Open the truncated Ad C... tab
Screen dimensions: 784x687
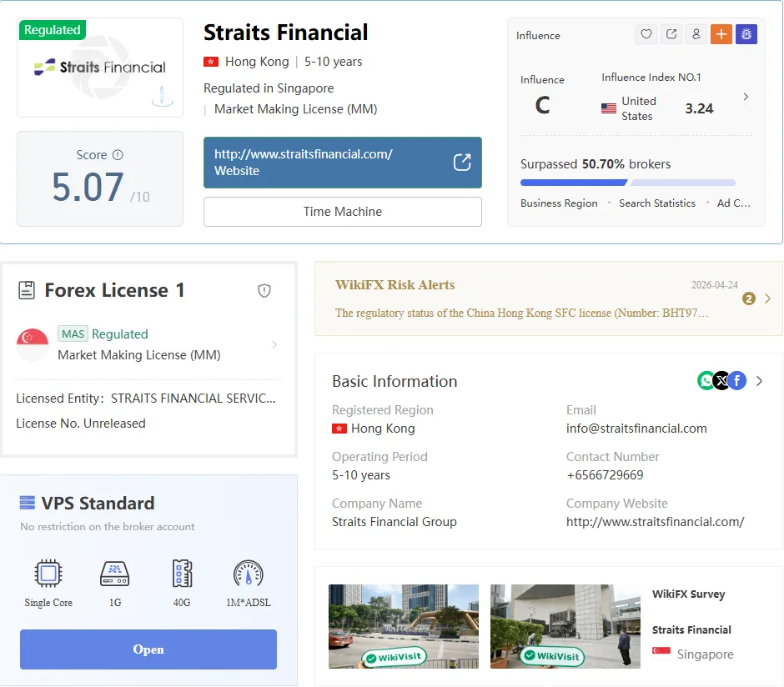point(733,203)
